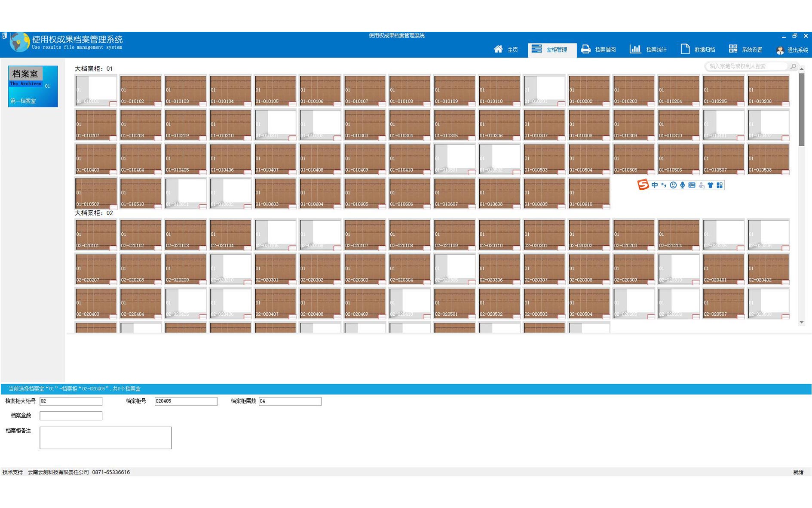The width and height of the screenshot is (812, 508).
Task: Click the scrollbar down arrow of cabinet list
Action: (801, 322)
